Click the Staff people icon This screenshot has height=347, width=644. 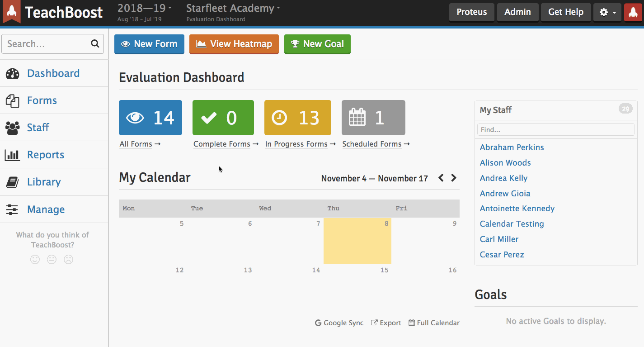coord(12,128)
